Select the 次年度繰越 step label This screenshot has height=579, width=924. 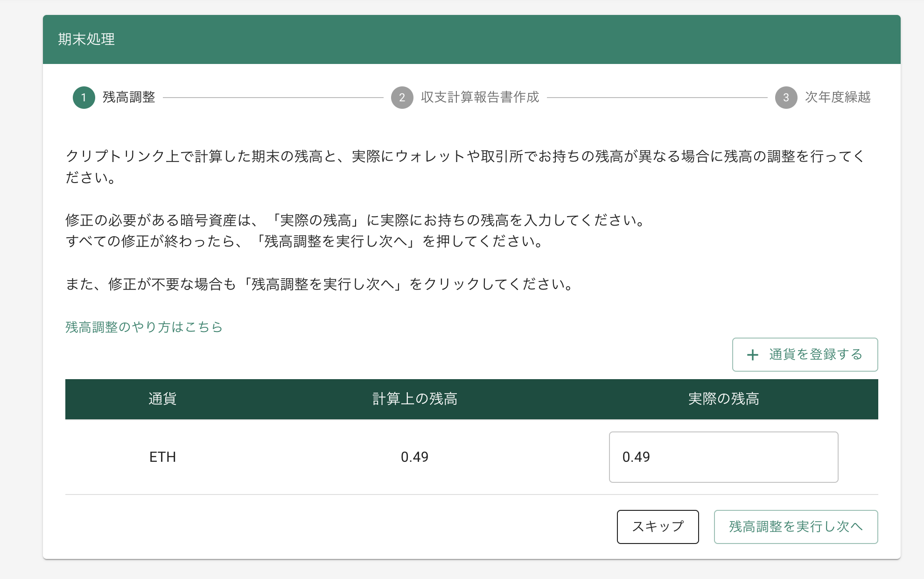[x=838, y=97]
